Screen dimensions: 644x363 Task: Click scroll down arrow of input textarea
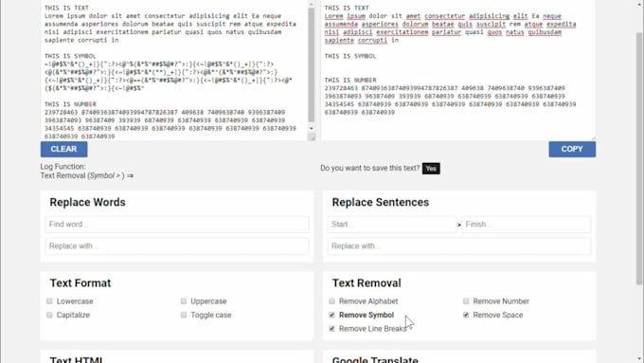[312, 128]
